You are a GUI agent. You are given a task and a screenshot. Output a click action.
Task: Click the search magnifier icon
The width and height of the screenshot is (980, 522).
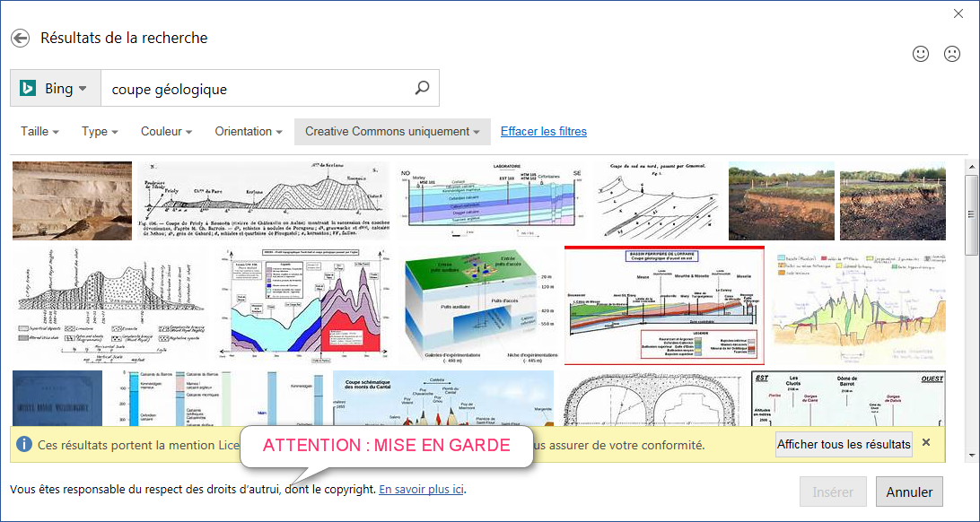coord(423,88)
